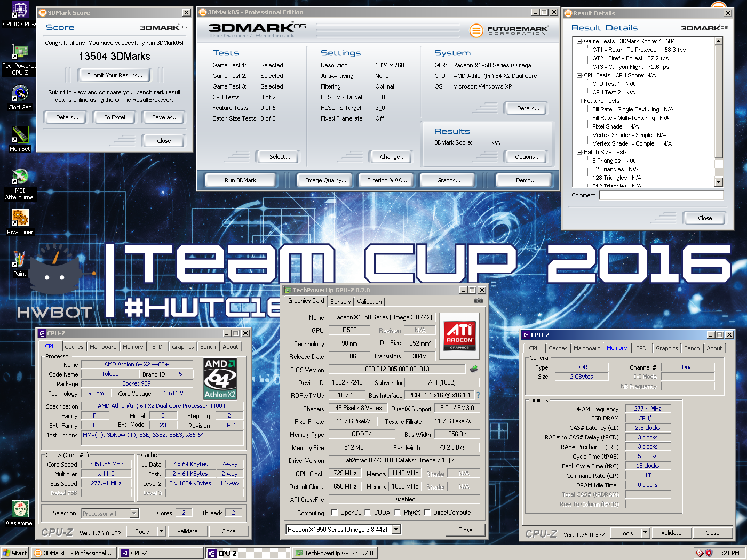747x560 pixels.
Task: Click AMD Athlon 64 X2 logo in CPU-Z
Action: (220, 379)
